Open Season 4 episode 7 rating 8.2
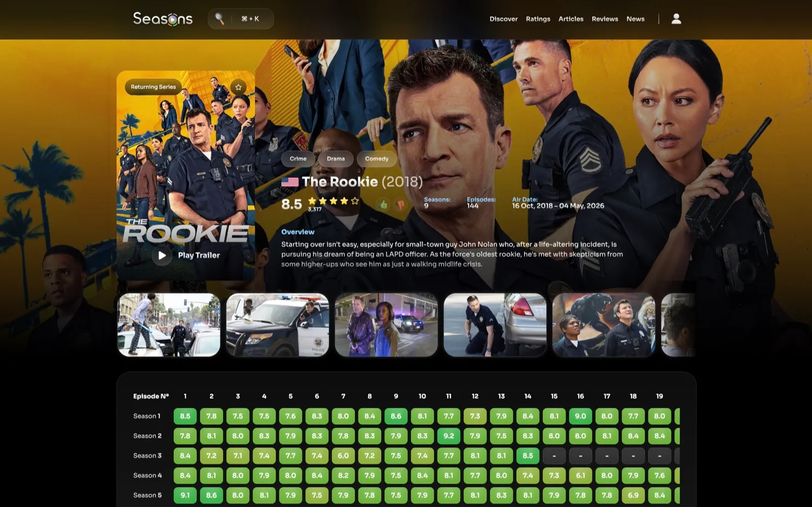This screenshot has width=812, height=507. click(343, 476)
